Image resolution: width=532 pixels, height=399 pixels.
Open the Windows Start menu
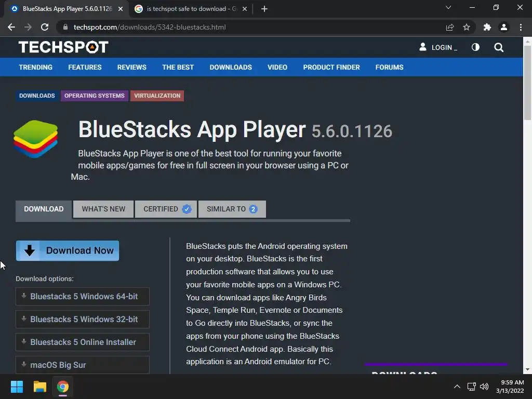coord(17,387)
